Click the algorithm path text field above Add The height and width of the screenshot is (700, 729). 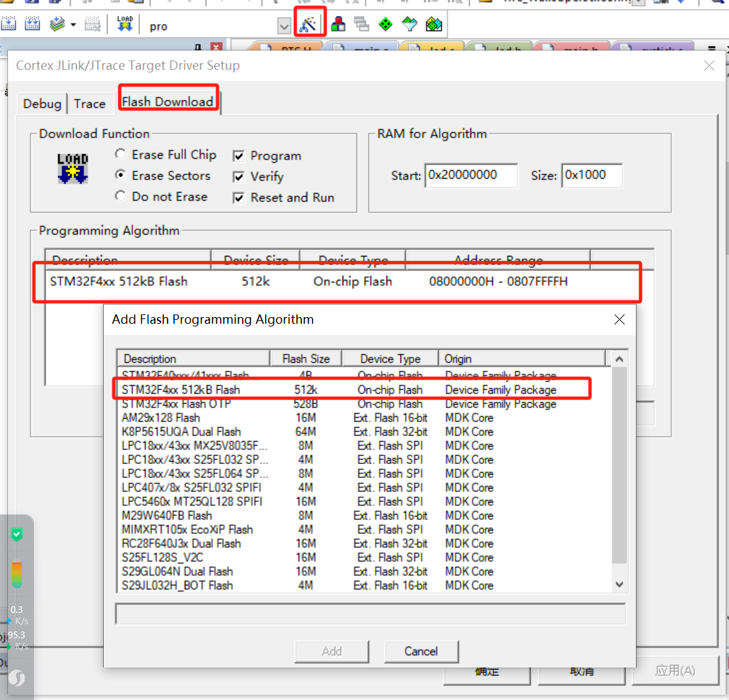tap(370, 614)
